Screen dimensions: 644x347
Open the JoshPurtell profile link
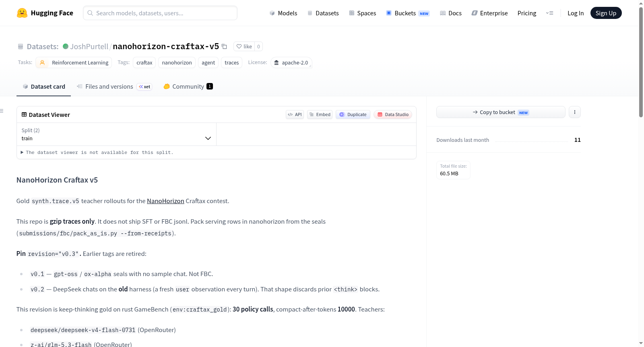tap(89, 46)
